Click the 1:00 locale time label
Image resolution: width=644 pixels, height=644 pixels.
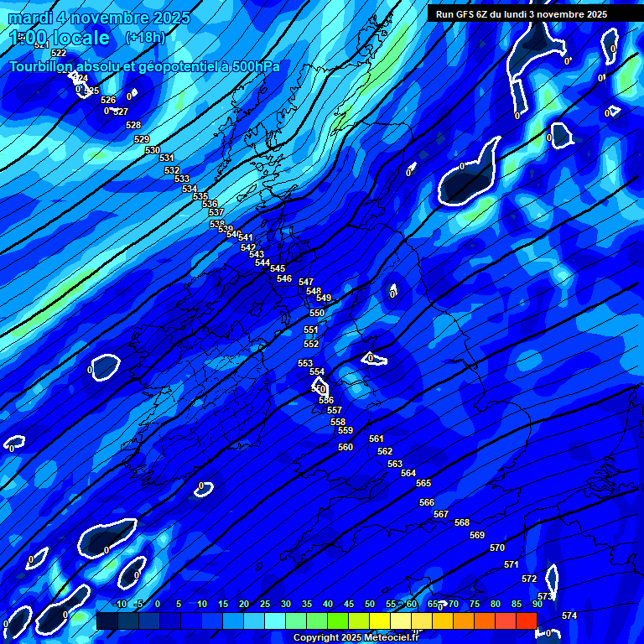[60, 38]
